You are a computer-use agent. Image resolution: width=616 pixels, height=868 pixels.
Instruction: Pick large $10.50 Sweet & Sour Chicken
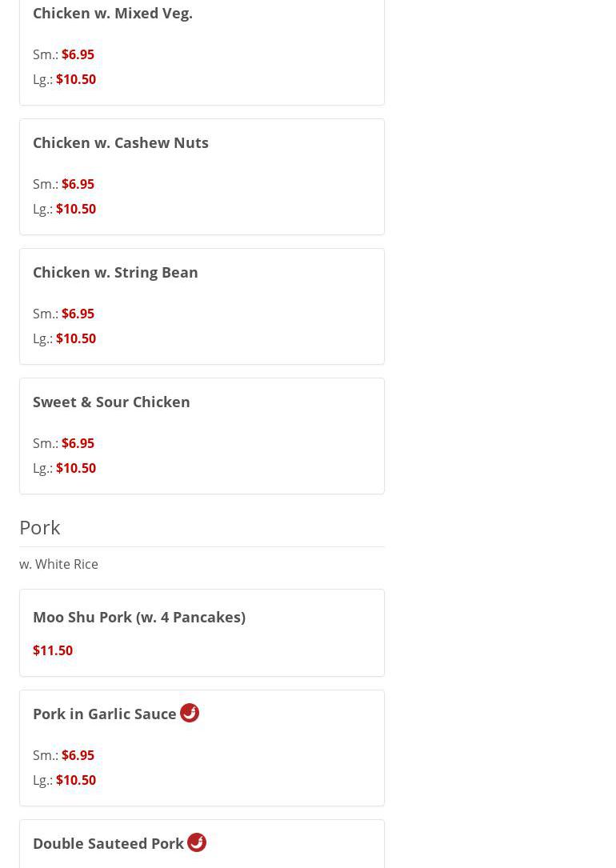(76, 468)
